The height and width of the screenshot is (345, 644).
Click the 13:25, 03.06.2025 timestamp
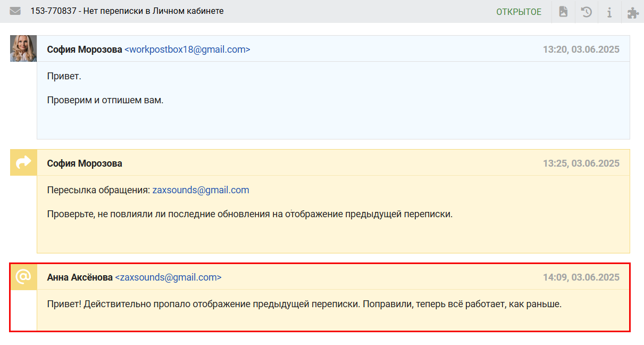click(581, 163)
